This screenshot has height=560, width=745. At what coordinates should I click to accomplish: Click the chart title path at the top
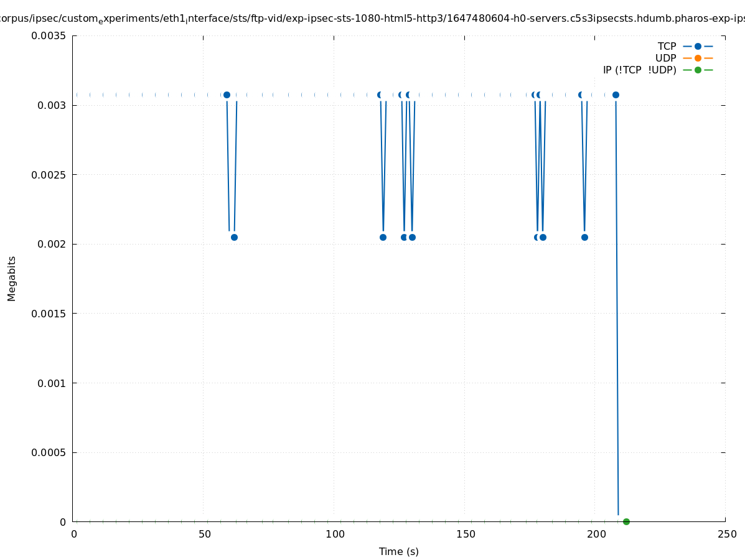point(372,19)
